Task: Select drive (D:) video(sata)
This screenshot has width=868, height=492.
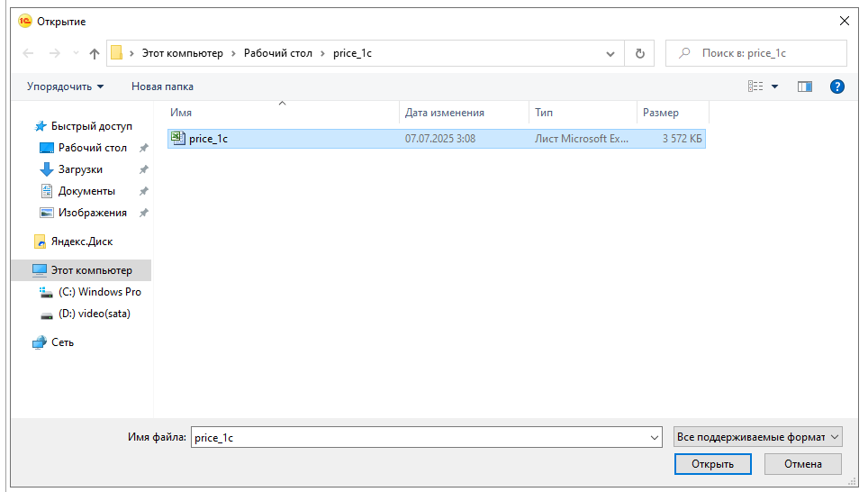Action: pyautogui.click(x=94, y=314)
